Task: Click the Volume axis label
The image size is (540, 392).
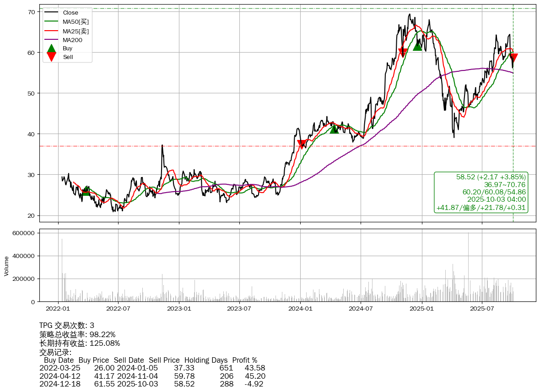Action: click(6, 266)
